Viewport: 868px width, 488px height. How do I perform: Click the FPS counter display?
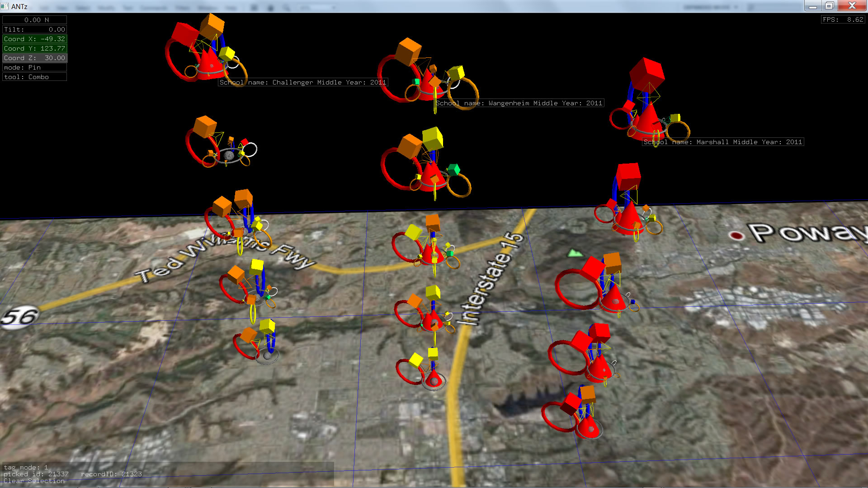tap(843, 19)
